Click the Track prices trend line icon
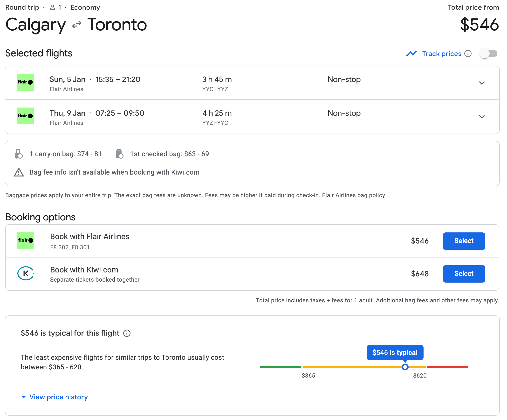Screen dimensions: 507x420 411,54
